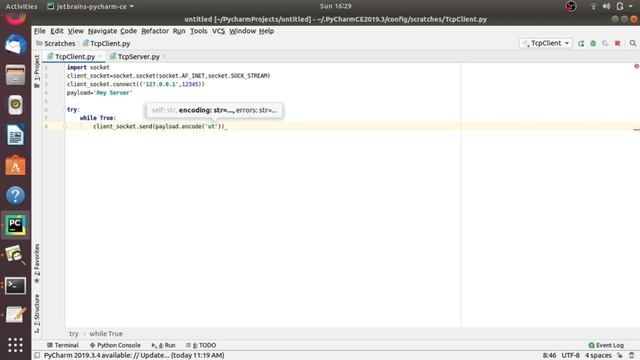Click the volume icon in the top bar
Screen dimensions: 640x360
click(x=607, y=6)
